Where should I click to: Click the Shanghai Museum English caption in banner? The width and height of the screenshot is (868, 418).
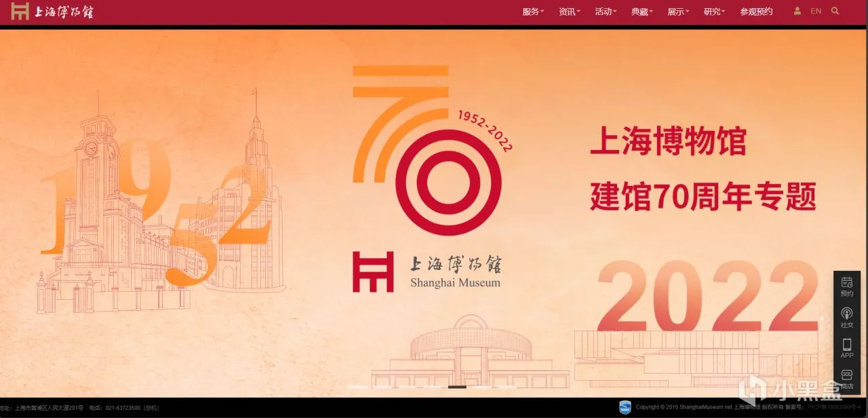[455, 283]
